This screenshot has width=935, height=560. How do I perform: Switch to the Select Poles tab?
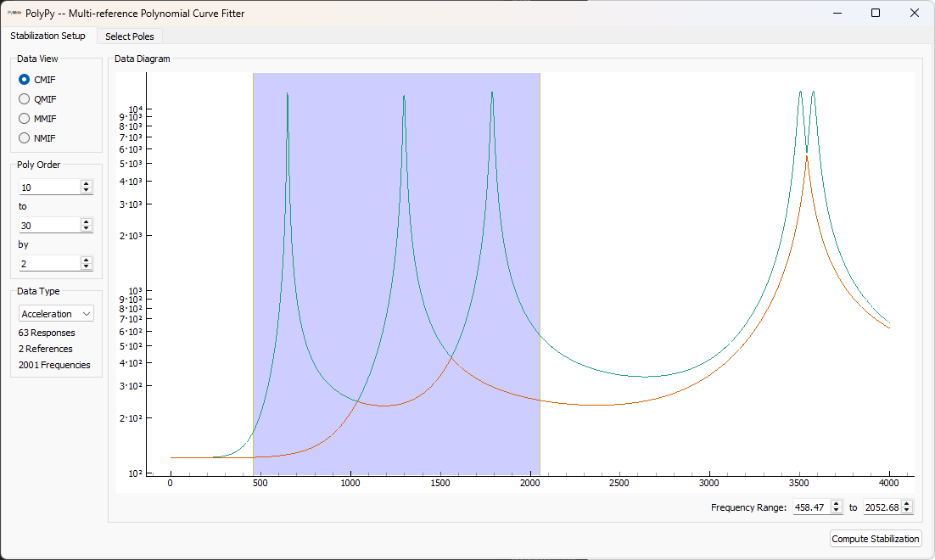[x=130, y=36]
